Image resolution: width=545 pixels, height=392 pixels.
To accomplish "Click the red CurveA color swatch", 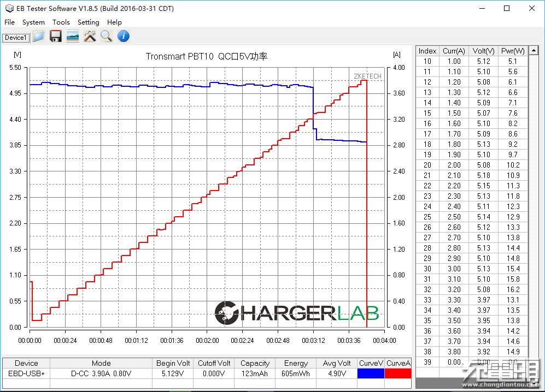I will tap(398, 373).
